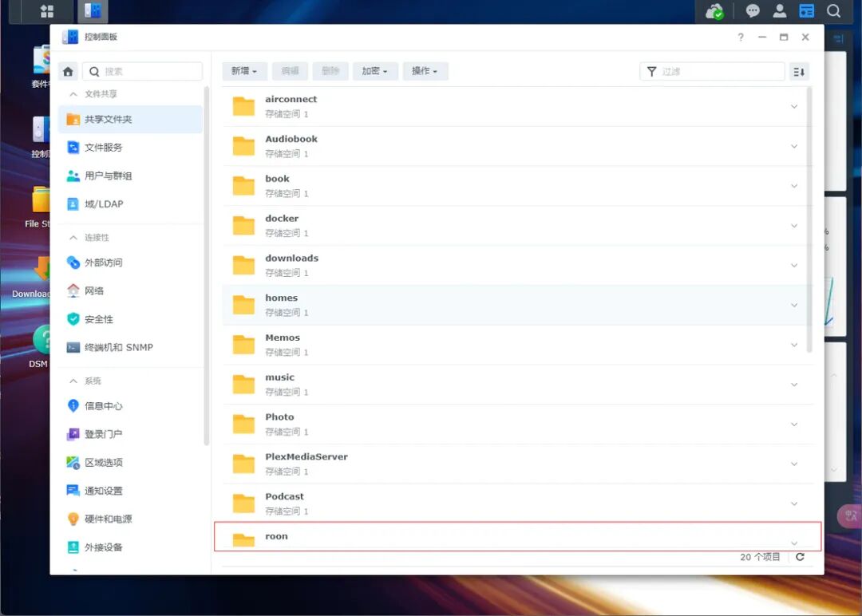Image resolution: width=862 pixels, height=616 pixels.
Task: Click the 删除 delete button
Action: (330, 71)
